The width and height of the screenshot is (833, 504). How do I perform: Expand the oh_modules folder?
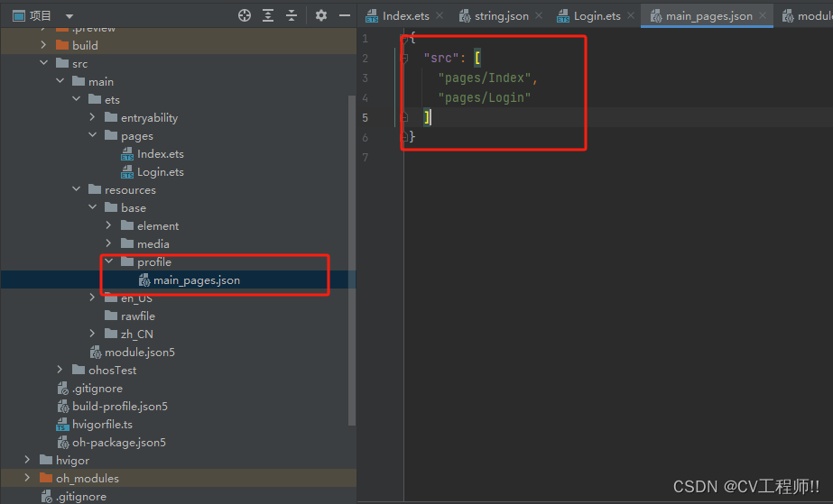[28, 478]
